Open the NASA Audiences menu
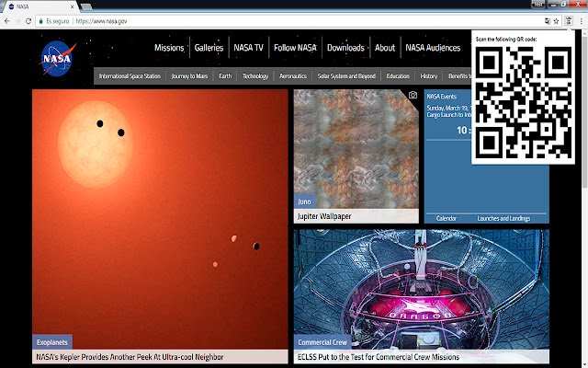The image size is (588, 368). coord(433,48)
